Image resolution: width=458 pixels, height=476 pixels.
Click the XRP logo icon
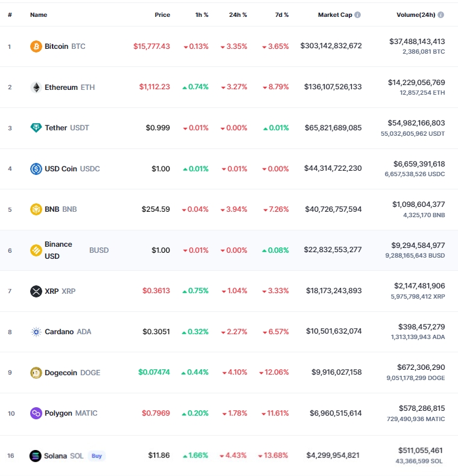point(36,291)
